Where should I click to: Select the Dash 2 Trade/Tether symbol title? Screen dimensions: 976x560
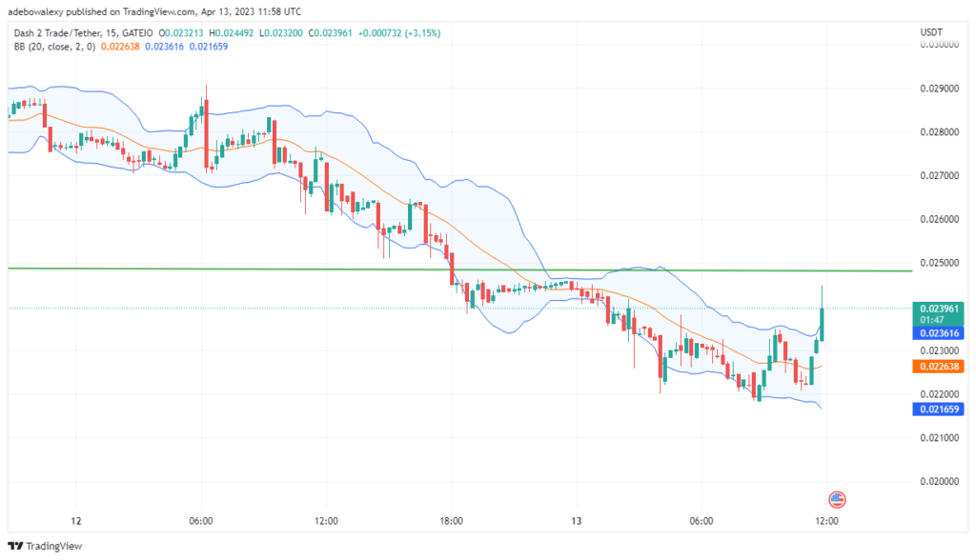(x=57, y=33)
